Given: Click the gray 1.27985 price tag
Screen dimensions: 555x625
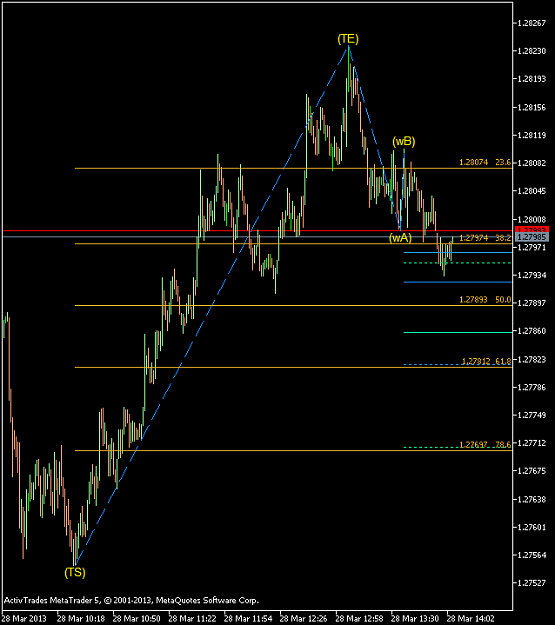Looking at the screenshot, I should (532, 237).
